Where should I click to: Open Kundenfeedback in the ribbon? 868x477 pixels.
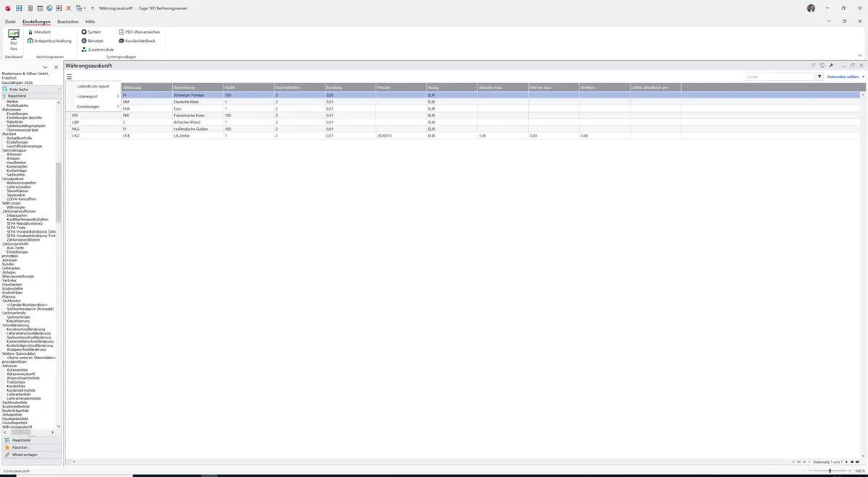point(137,40)
